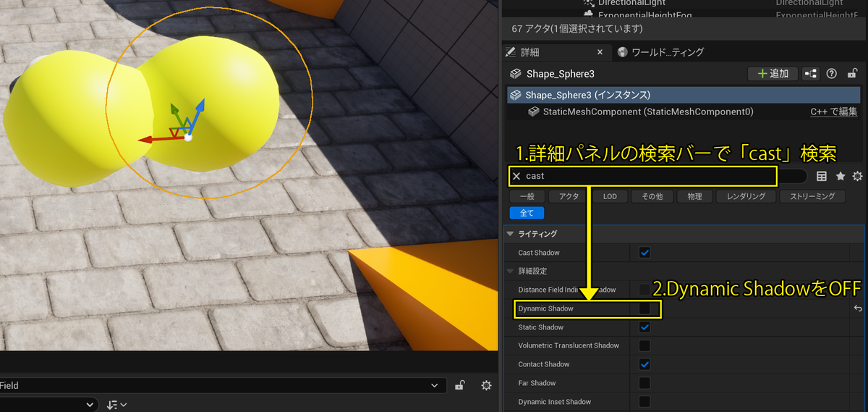Filter by レンダリング category

click(746, 196)
